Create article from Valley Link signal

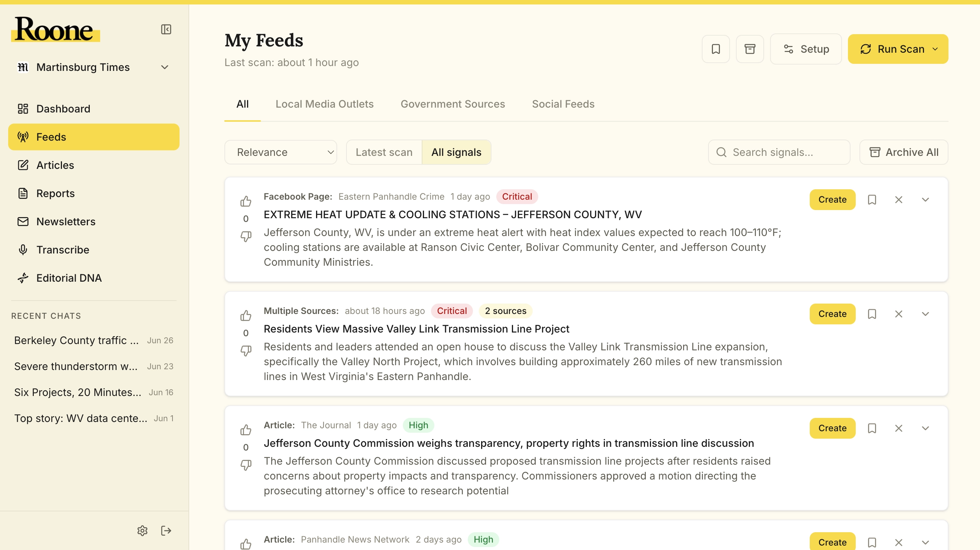[832, 314]
